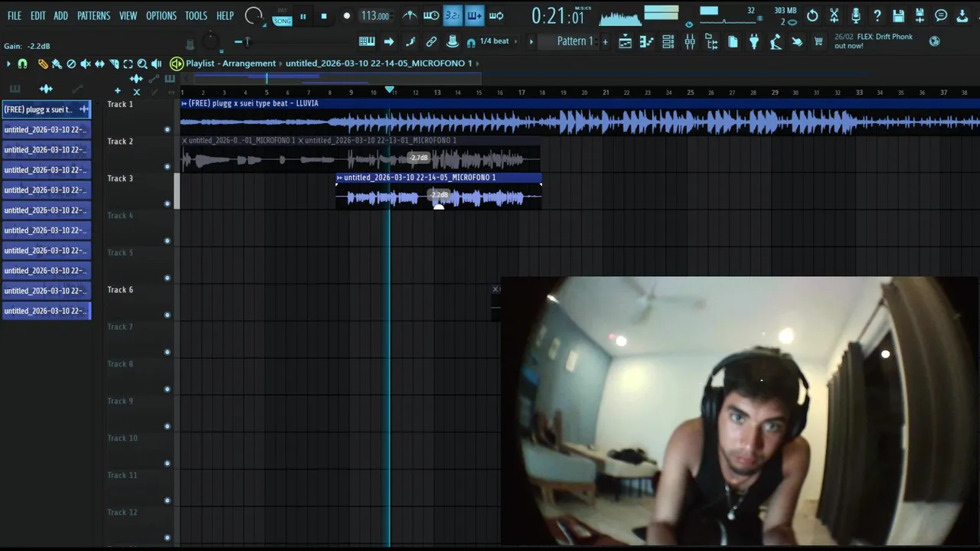Select the Select tool

[128, 64]
